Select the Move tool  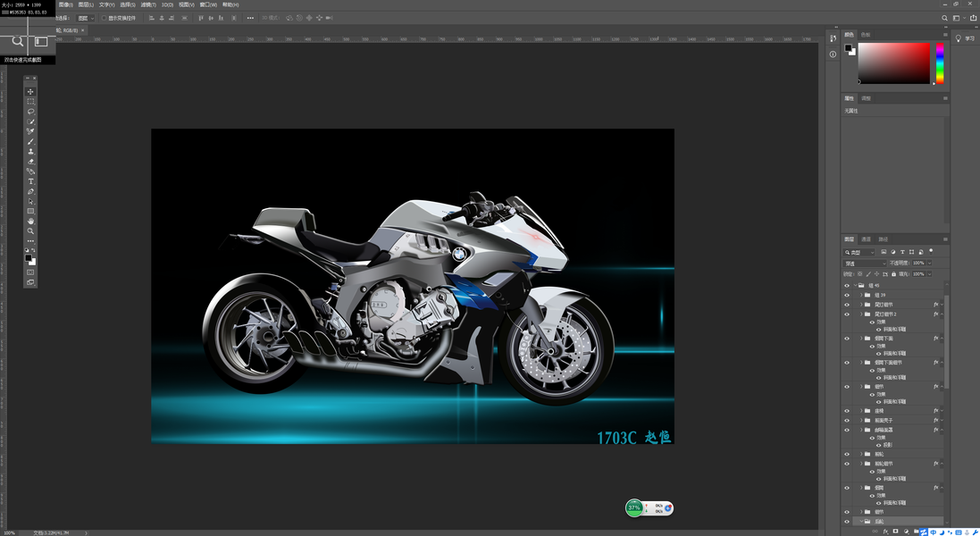point(30,92)
